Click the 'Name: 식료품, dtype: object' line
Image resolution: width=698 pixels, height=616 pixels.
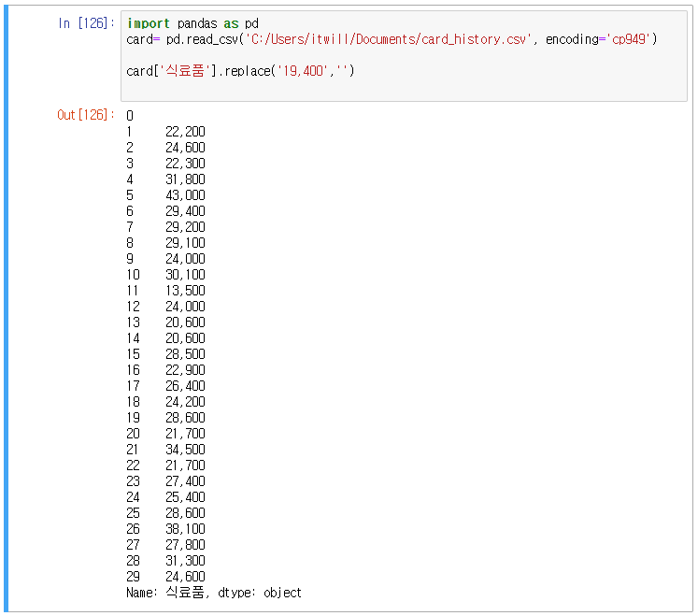214,593
